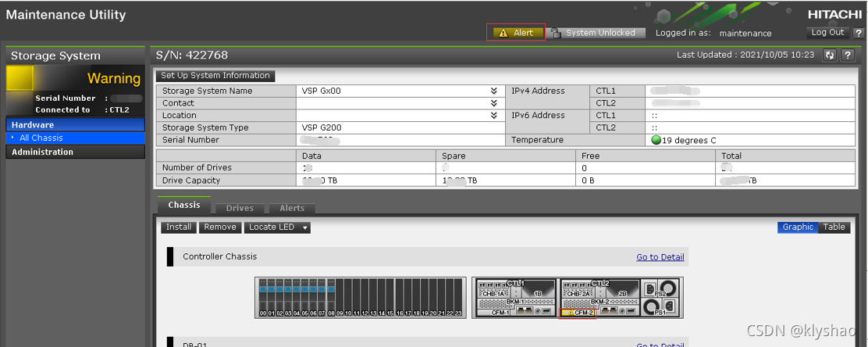Select the BKM-2 backup module

pyautogui.click(x=600, y=302)
